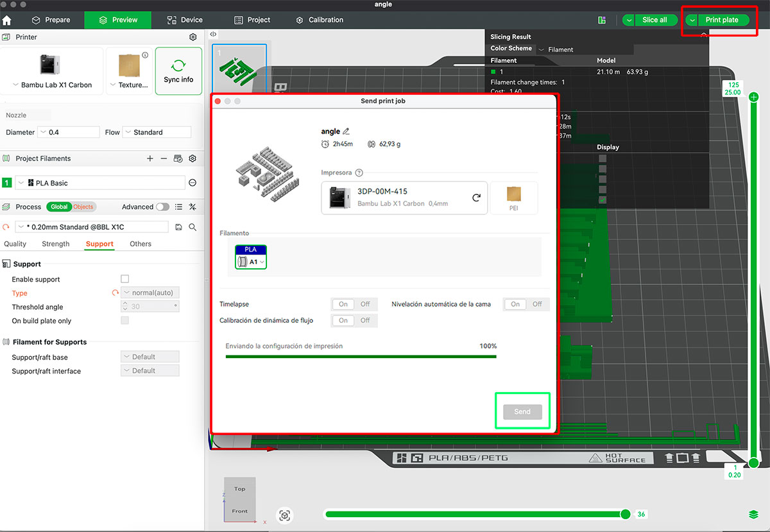Collapse Slicing Result panel arrow
Image resolution: width=770 pixels, height=532 pixels.
point(704,35)
